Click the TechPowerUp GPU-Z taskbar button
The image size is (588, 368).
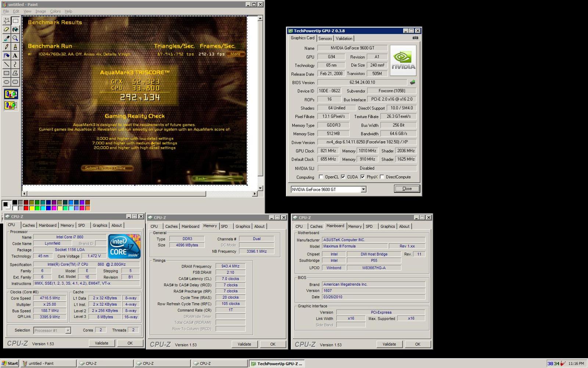(276, 363)
